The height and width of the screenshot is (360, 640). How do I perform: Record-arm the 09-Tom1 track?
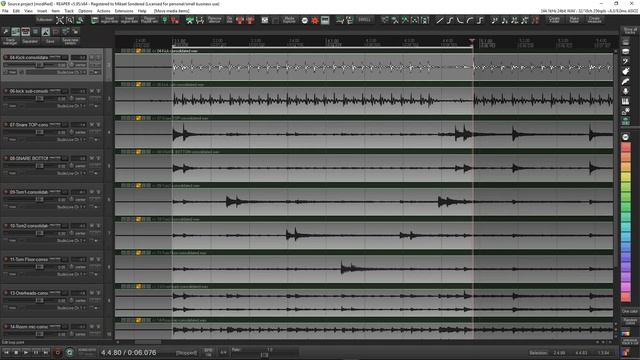(6, 192)
